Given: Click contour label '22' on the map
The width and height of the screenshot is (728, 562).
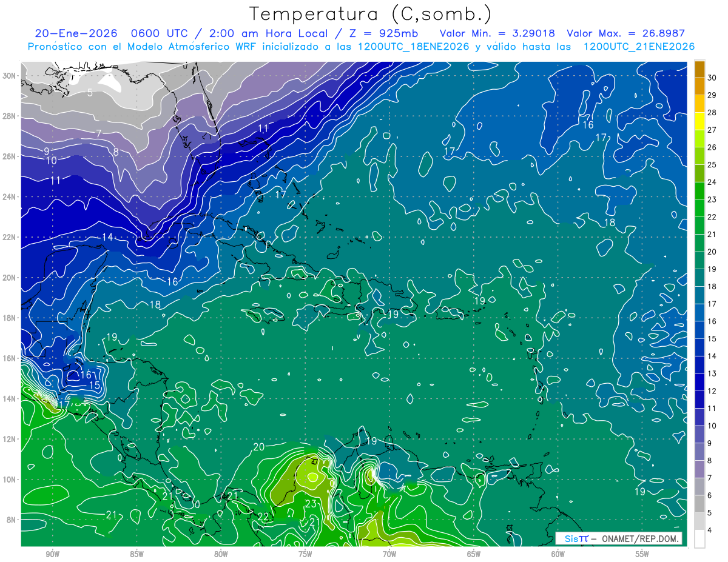Looking at the screenshot, I should click(263, 517).
